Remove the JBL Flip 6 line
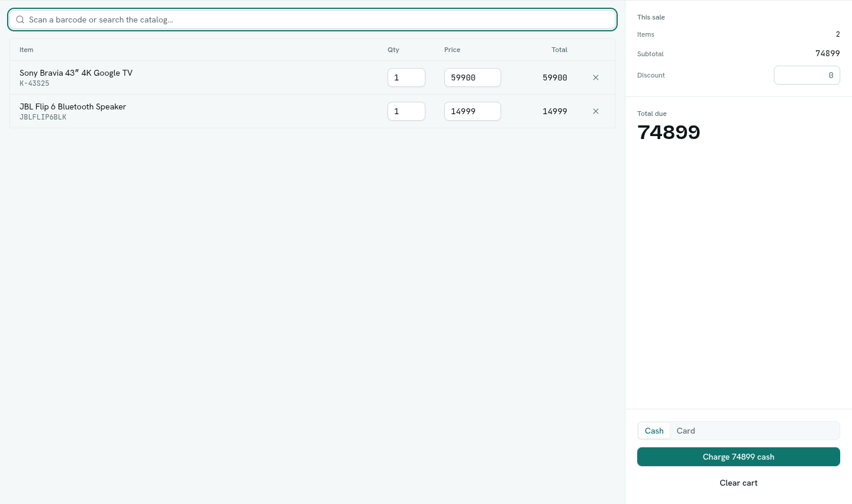Viewport: 852px width, 504px height. point(596,111)
